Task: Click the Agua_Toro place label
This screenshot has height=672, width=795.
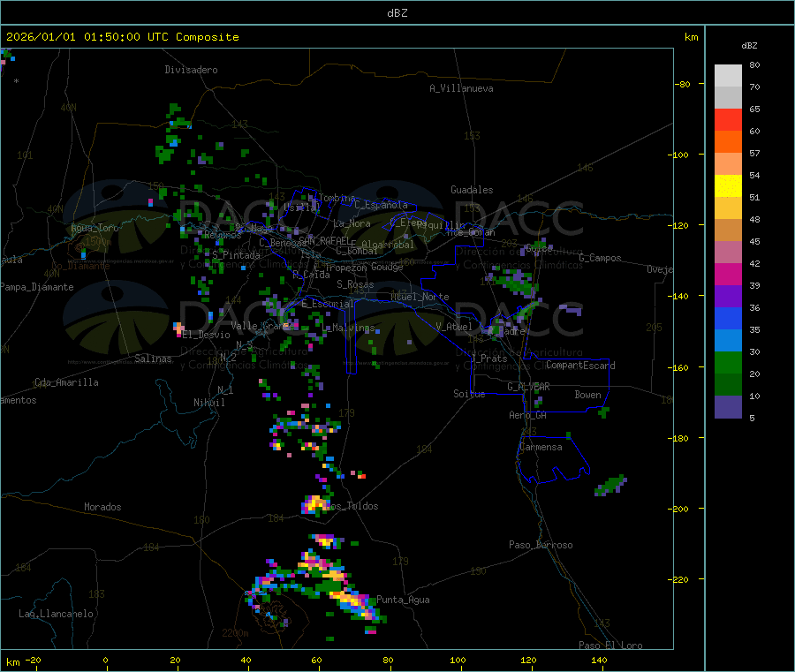Action: coord(95,228)
